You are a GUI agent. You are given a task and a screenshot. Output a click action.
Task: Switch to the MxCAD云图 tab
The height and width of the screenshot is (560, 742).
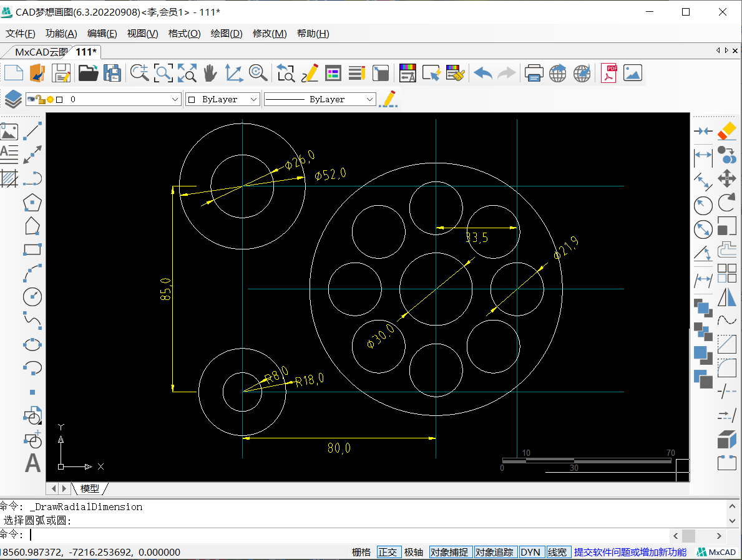point(41,52)
